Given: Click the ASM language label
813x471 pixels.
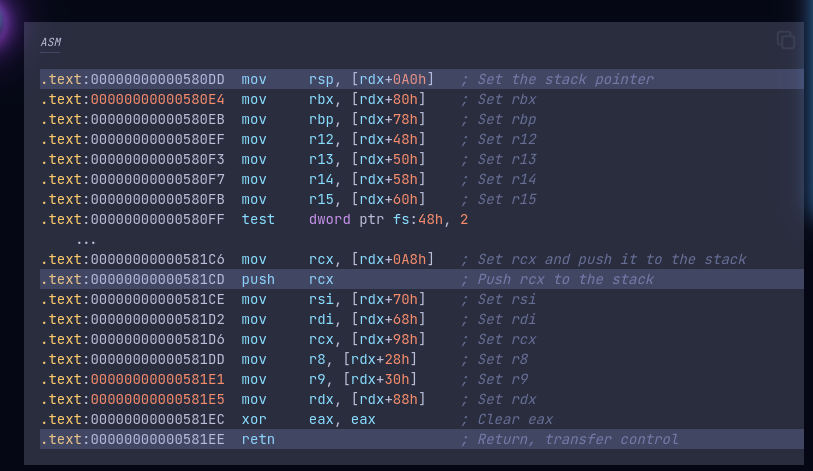Looking at the screenshot, I should (x=51, y=42).
